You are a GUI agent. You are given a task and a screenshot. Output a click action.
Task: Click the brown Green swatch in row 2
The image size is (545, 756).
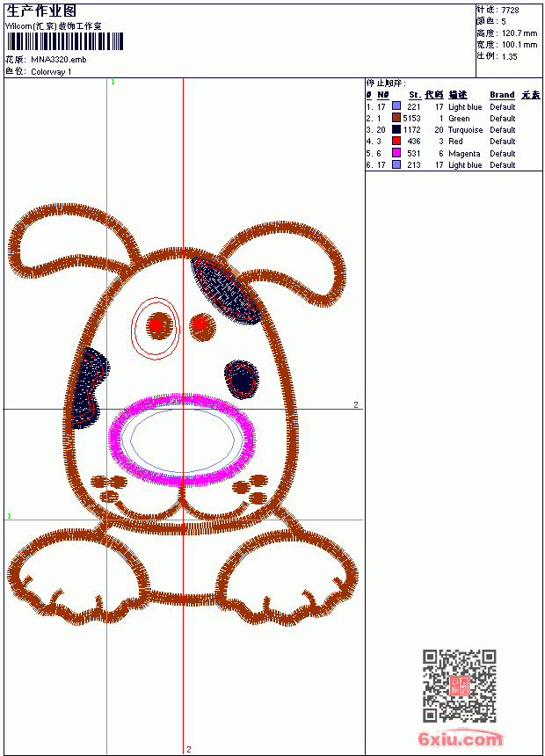(396, 118)
